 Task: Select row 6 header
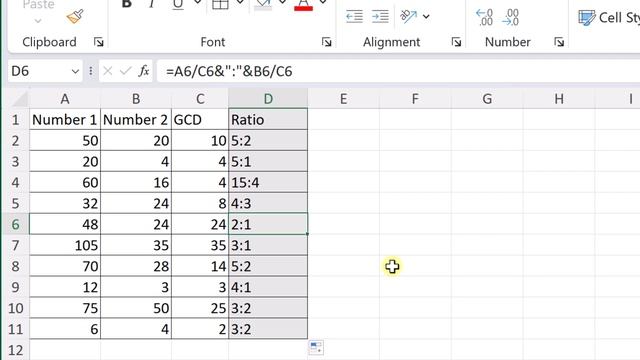(16, 224)
